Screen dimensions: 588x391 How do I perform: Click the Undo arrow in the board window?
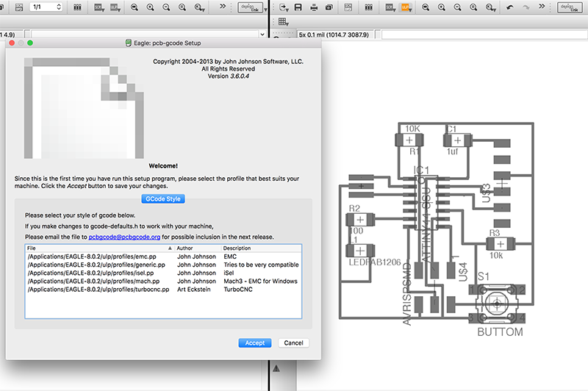509,7
